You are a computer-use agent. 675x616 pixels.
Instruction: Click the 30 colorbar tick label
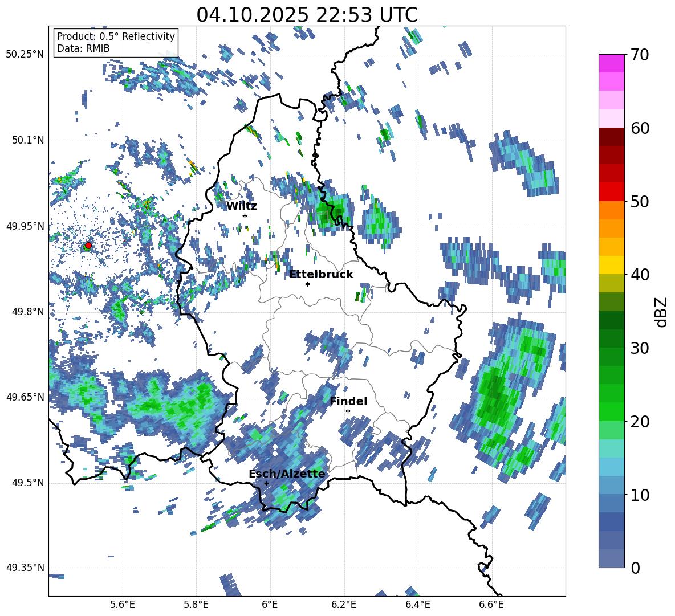click(639, 348)
